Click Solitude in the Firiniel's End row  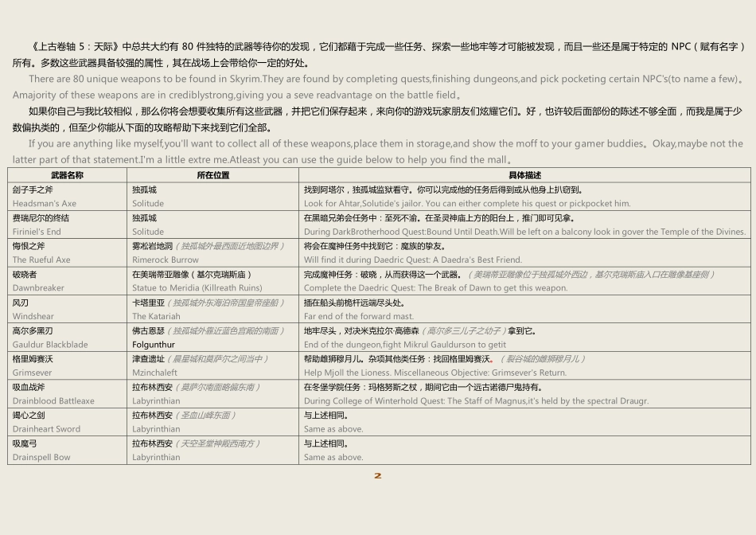pos(148,232)
